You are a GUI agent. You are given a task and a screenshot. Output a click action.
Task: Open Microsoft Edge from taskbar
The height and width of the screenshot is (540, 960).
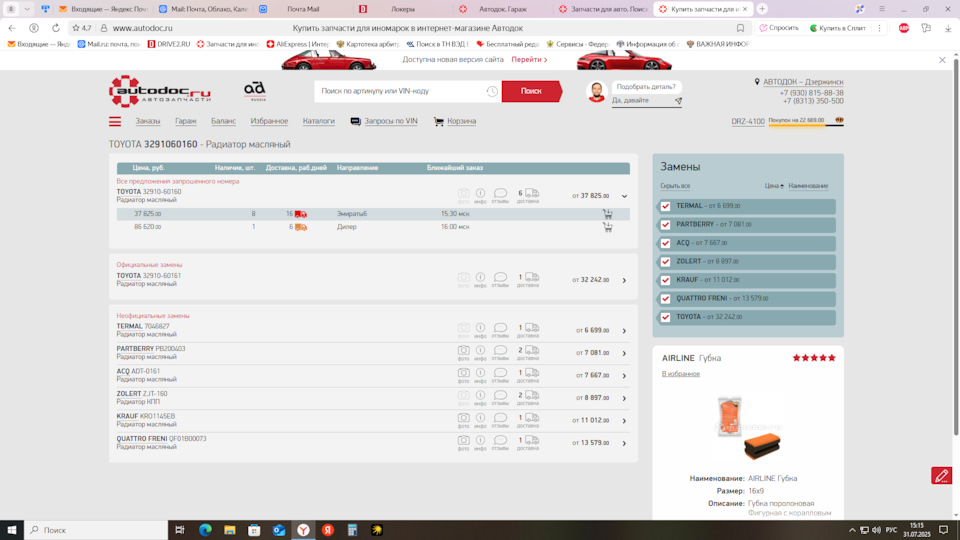[x=205, y=530]
